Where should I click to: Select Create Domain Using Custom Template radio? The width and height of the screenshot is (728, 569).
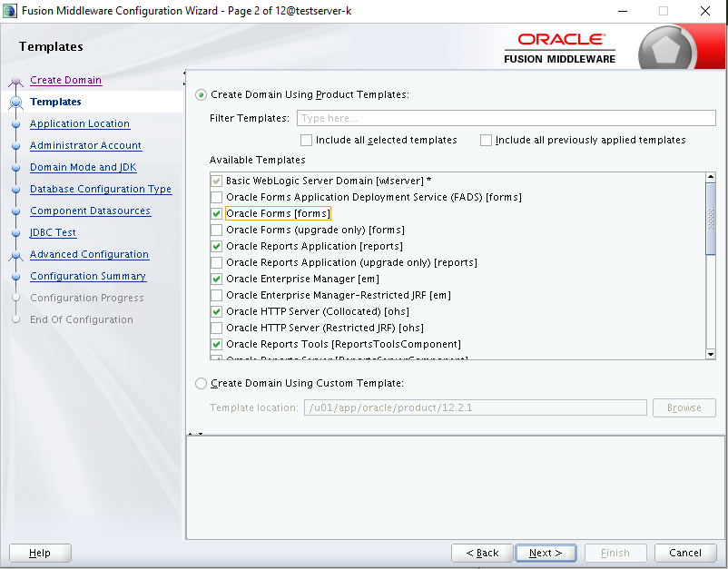pos(201,383)
